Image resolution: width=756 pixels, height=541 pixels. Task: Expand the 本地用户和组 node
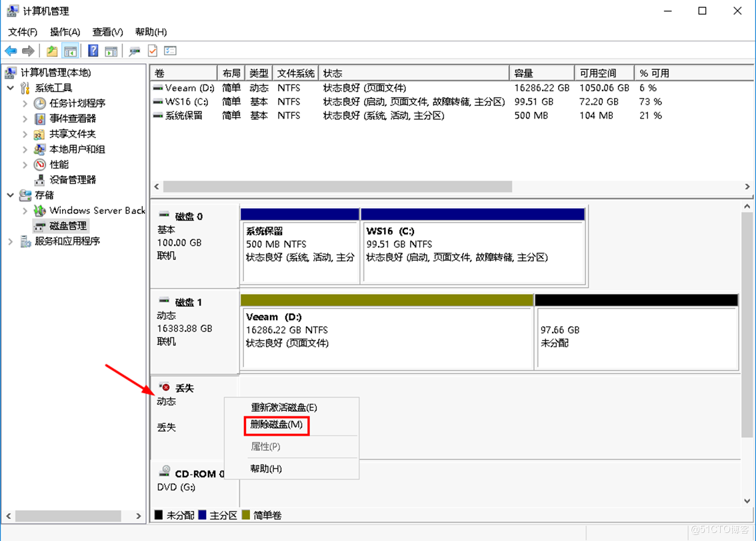25,149
